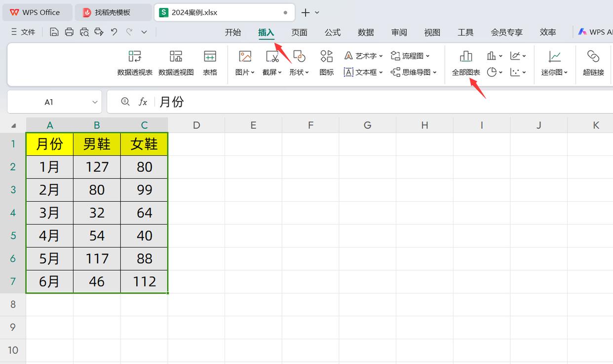This screenshot has height=364, width=613.
Task: Insert a 数据透视图 pivot chart
Action: tap(176, 63)
